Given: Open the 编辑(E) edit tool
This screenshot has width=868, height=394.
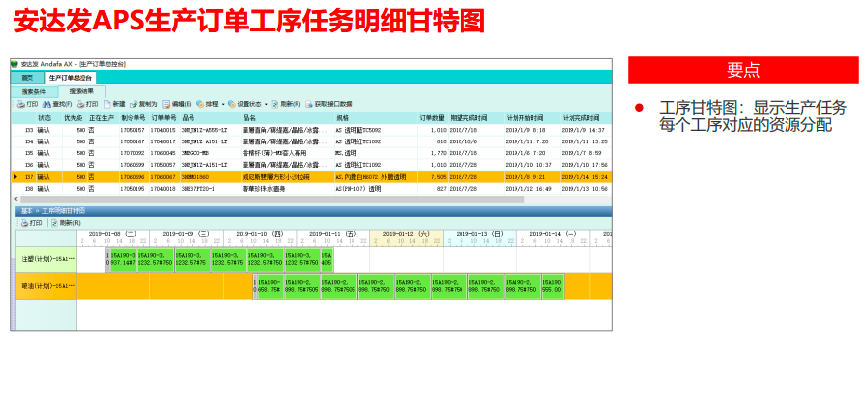Looking at the screenshot, I should pos(177,104).
